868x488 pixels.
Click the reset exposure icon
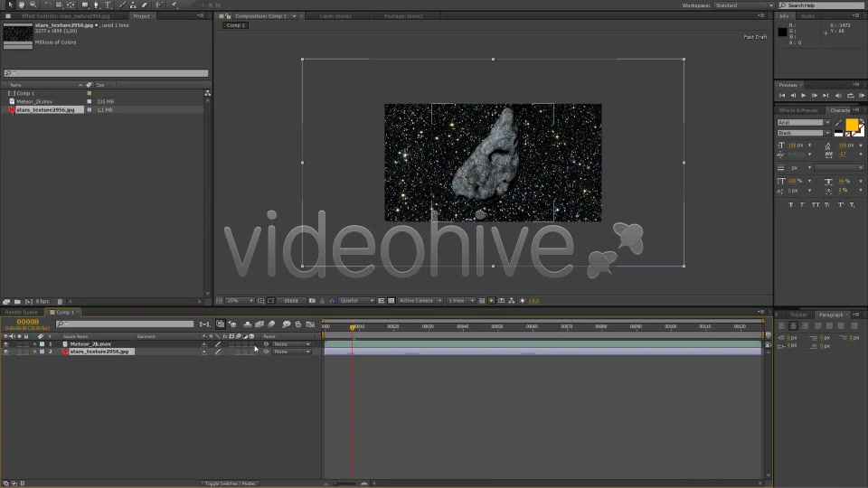pyautogui.click(x=522, y=300)
